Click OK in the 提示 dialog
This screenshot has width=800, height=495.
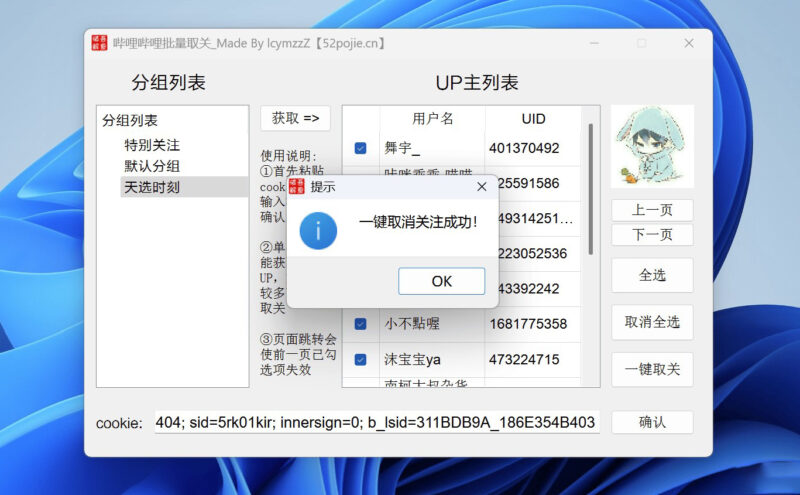coord(441,281)
